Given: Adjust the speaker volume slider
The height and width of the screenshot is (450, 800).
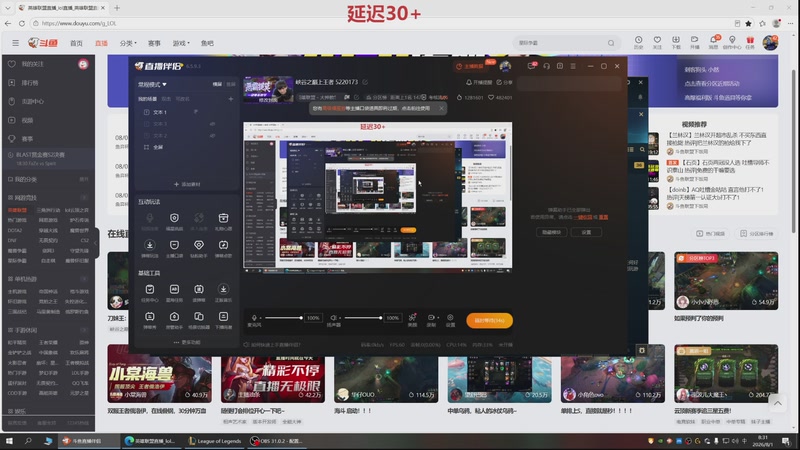Looking at the screenshot, I should (x=363, y=318).
